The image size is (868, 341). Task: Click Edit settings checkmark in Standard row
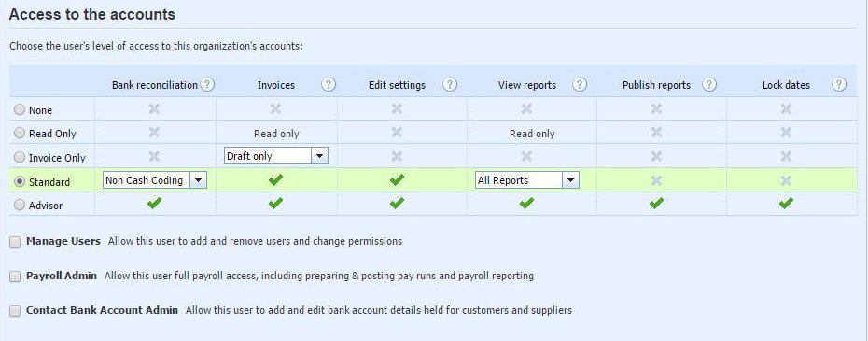[397, 179]
